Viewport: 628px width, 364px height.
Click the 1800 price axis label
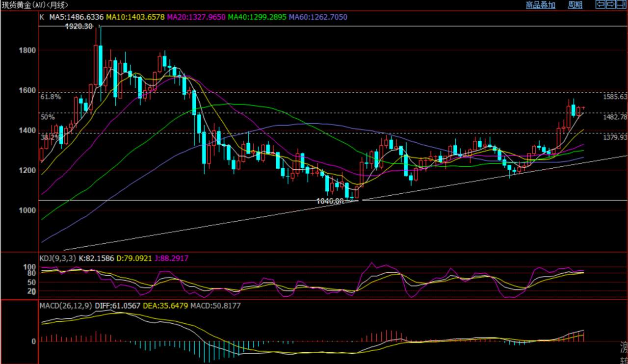point(27,51)
